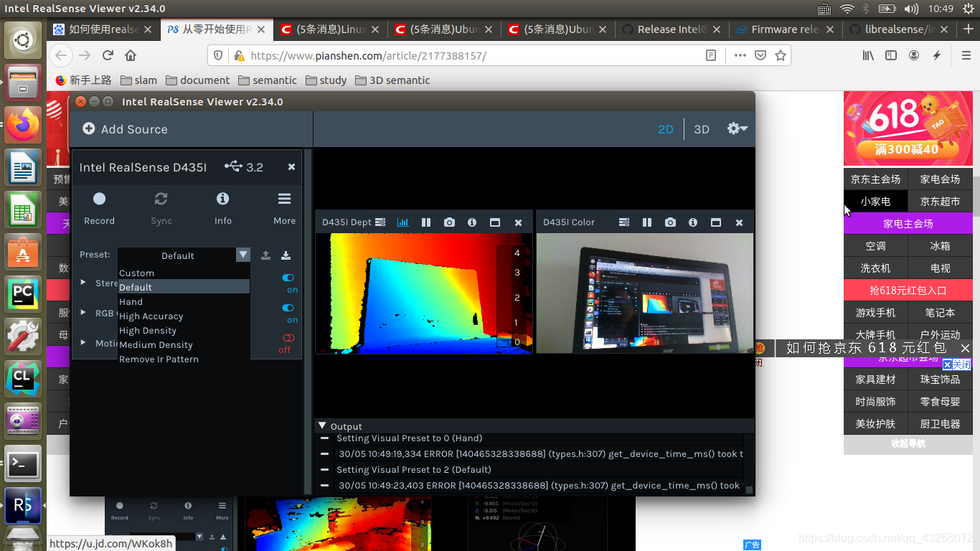This screenshot has height=551, width=980.
Task: Switch to Release Intel browser tab
Action: click(672, 29)
